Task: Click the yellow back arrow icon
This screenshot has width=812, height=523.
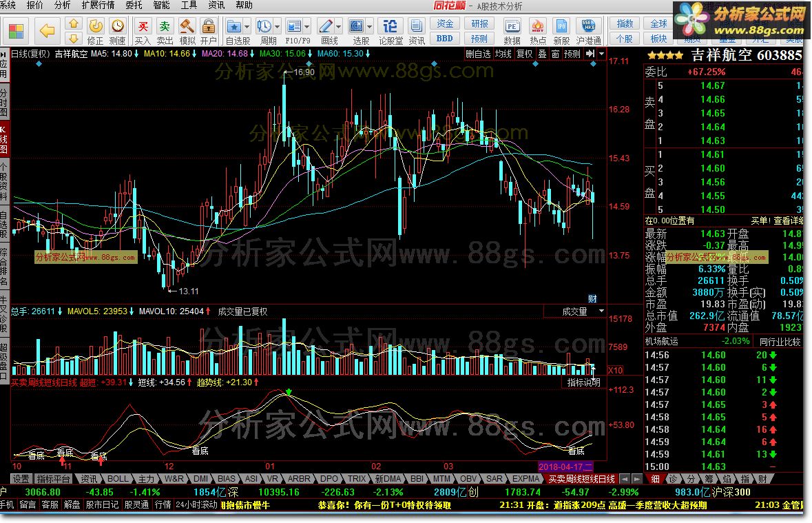Action: tap(47, 31)
